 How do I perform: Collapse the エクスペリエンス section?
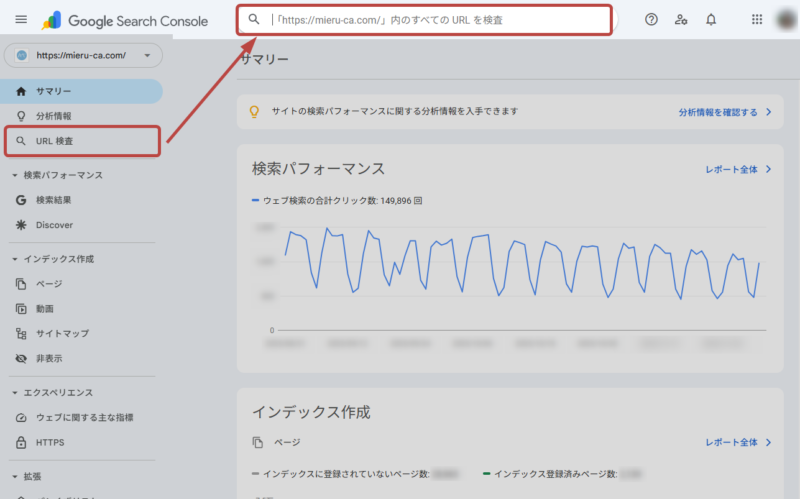[14, 393]
